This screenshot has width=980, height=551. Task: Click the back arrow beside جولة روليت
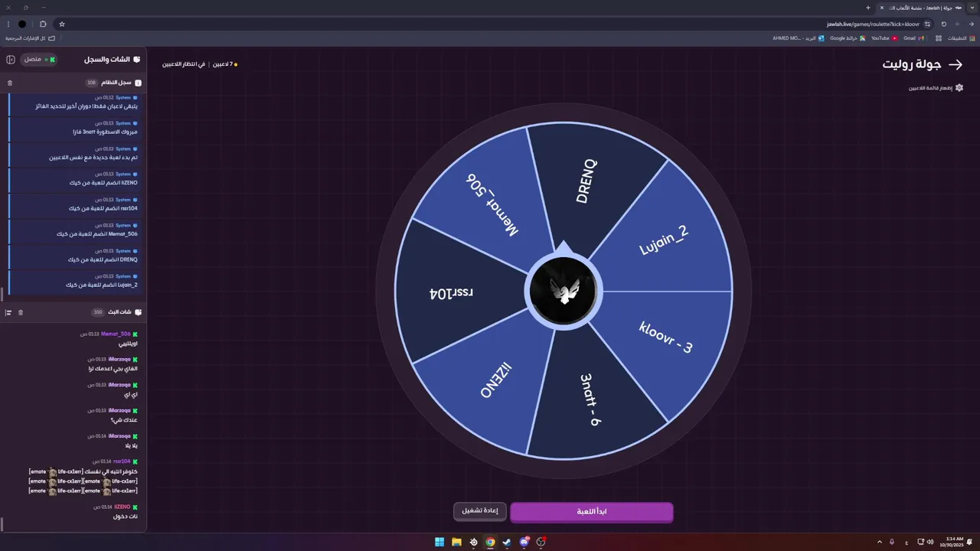click(x=955, y=65)
